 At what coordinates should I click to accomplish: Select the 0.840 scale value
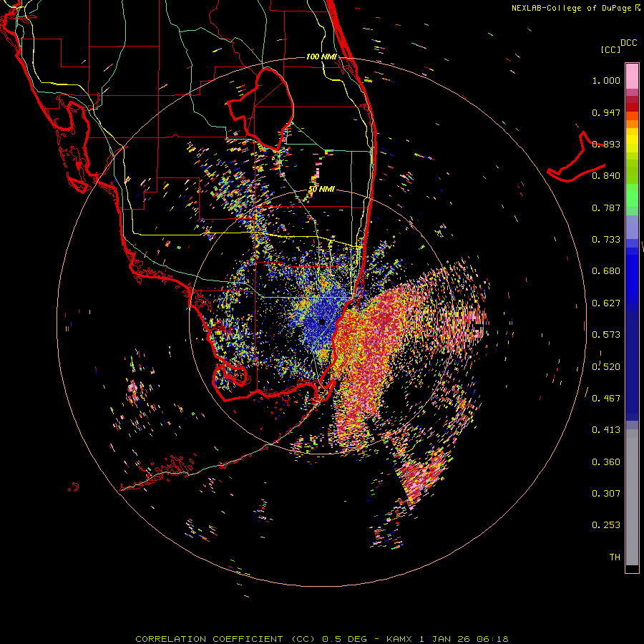[606, 176]
